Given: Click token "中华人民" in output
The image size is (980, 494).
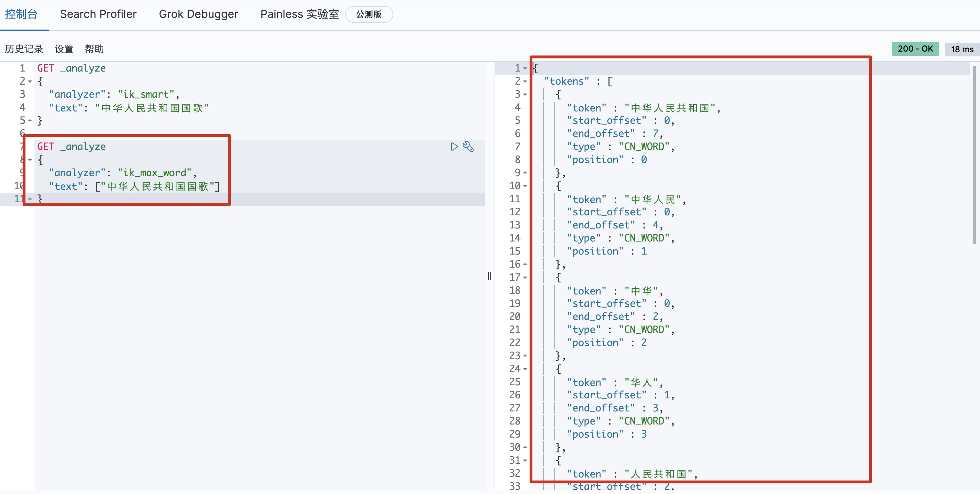Looking at the screenshot, I should click(x=653, y=200).
